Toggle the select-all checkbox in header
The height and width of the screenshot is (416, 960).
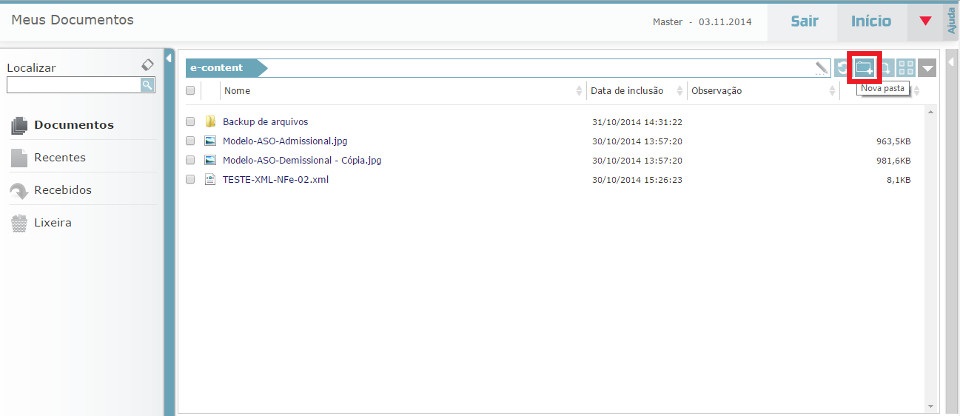[190, 91]
